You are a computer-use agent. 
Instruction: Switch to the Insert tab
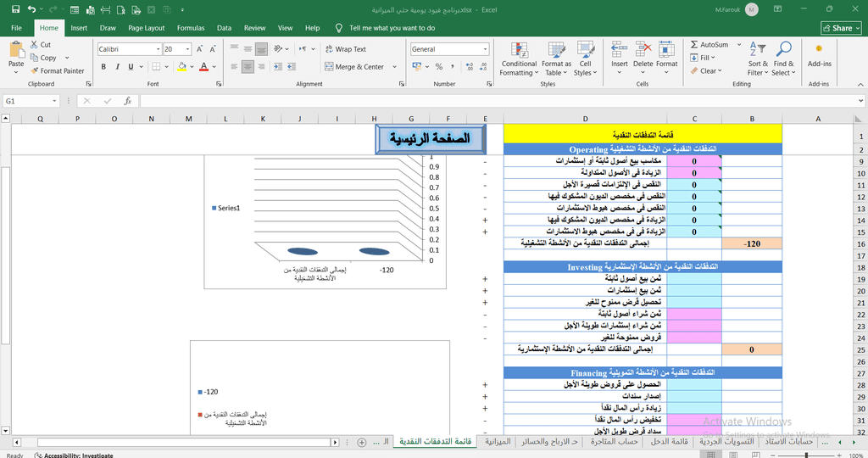(79, 28)
